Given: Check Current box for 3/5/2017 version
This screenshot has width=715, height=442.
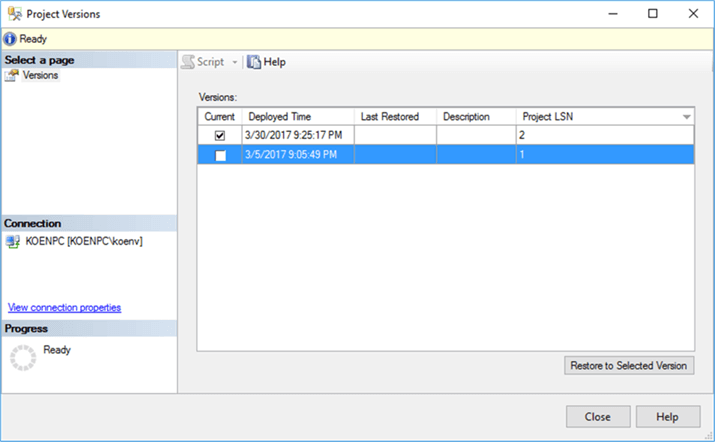Looking at the screenshot, I should [220, 155].
